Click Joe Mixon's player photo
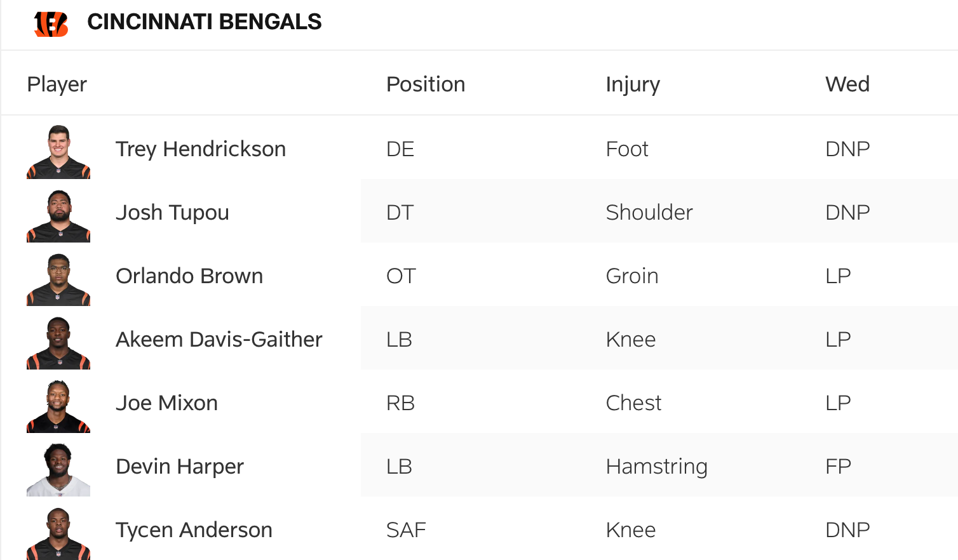 [x=58, y=406]
